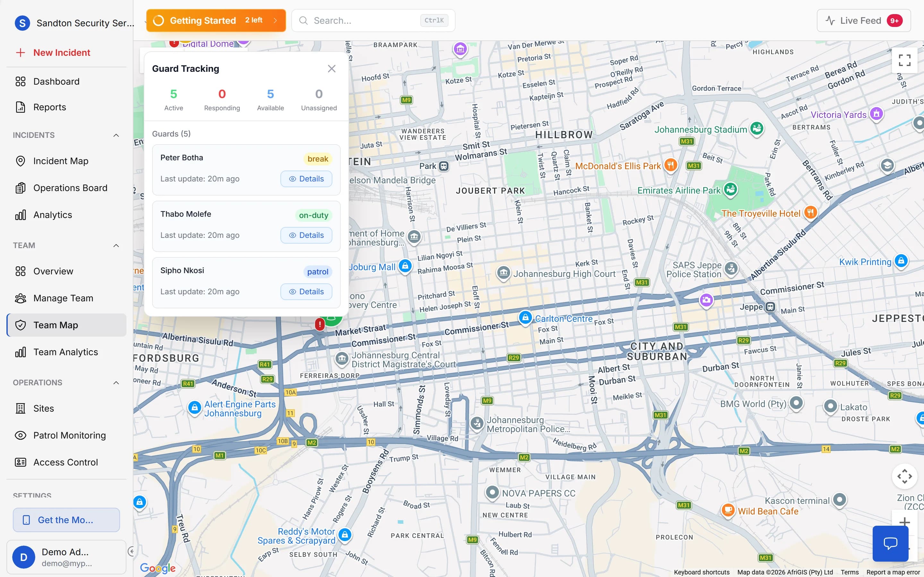The width and height of the screenshot is (924, 577).
Task: Open the Operations Board
Action: point(70,188)
